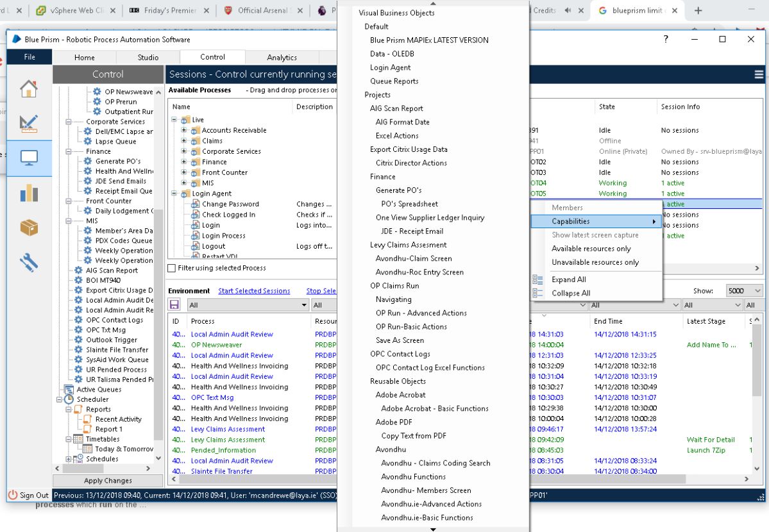
Task: Click the Logout process icon
Action: (x=195, y=246)
